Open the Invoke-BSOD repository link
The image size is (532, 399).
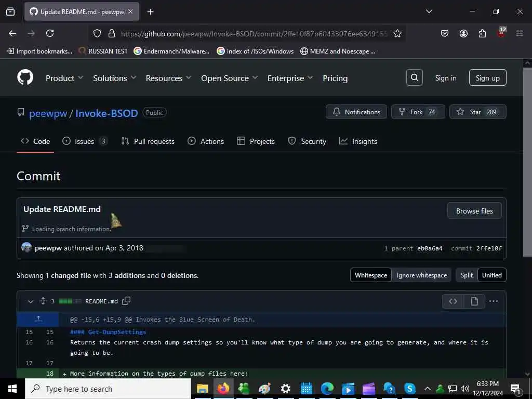[x=107, y=113]
